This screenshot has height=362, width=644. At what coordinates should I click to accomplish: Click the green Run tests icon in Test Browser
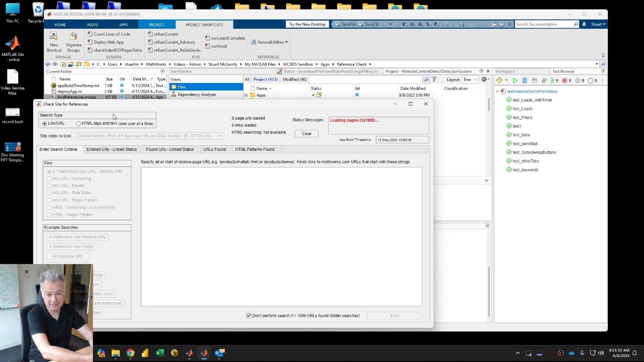(515, 80)
